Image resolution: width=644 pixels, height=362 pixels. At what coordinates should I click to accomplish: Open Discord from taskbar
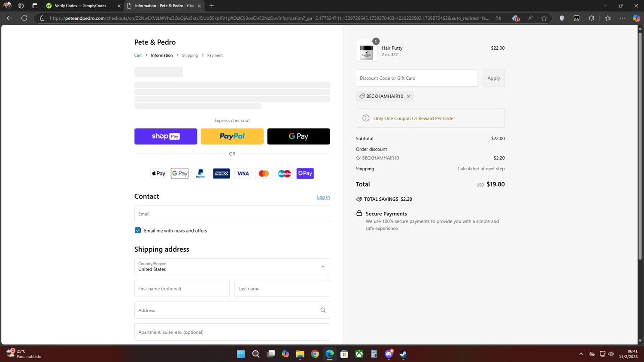(x=389, y=354)
